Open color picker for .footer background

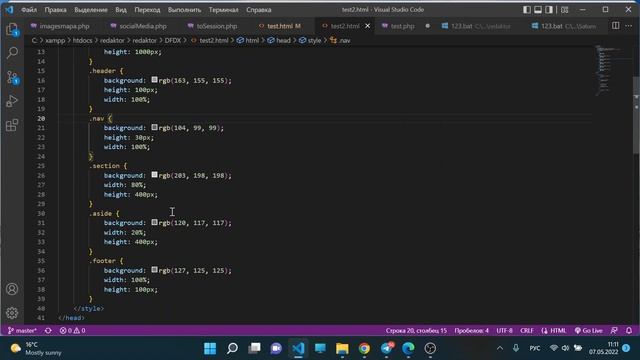pos(154,270)
